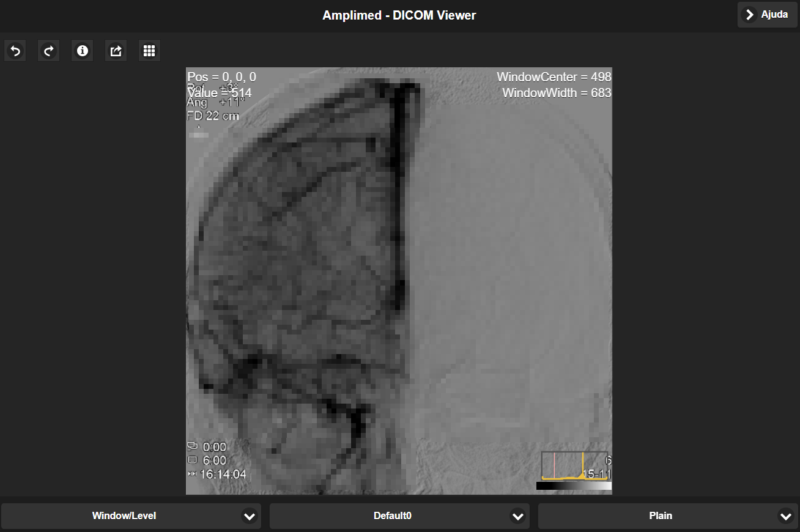This screenshot has height=532, width=800.
Task: Click the redo arrow icon
Action: pos(48,51)
